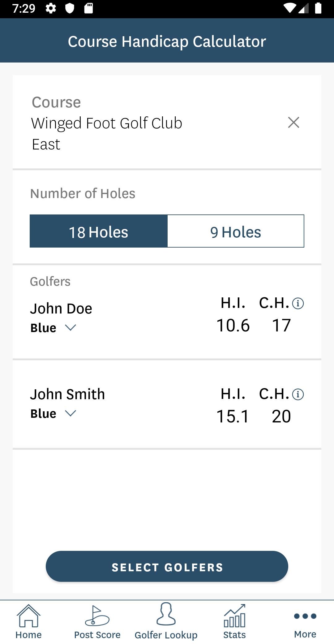Go to the Golfer Lookup tab label
This screenshot has height=644, width=334.
tap(166, 635)
